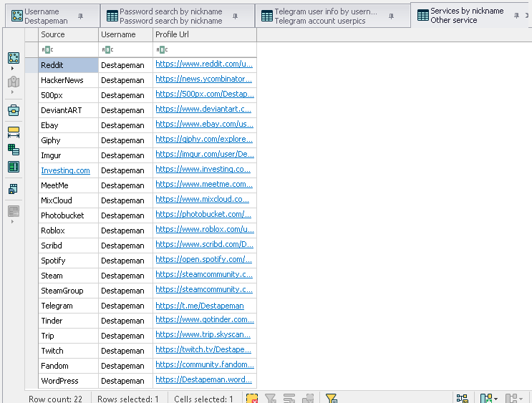Click the fit column width icon
This screenshot has height=403, width=532.
pos(14,132)
